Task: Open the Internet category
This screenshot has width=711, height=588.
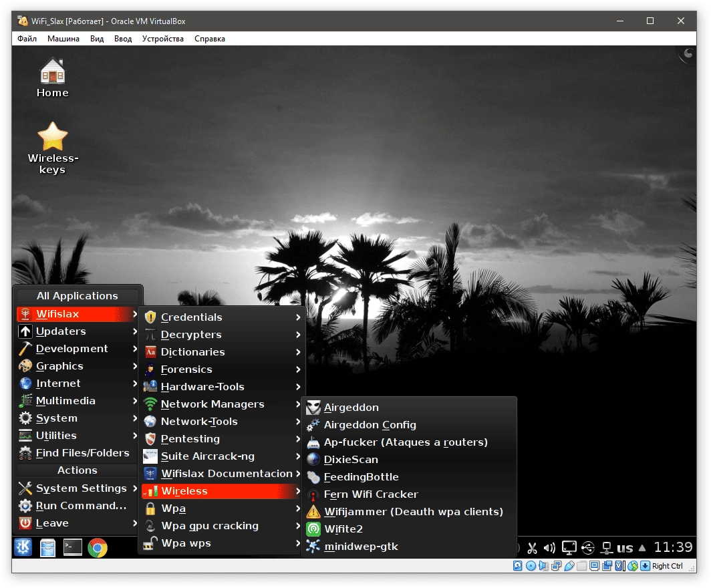Action: 78,384
